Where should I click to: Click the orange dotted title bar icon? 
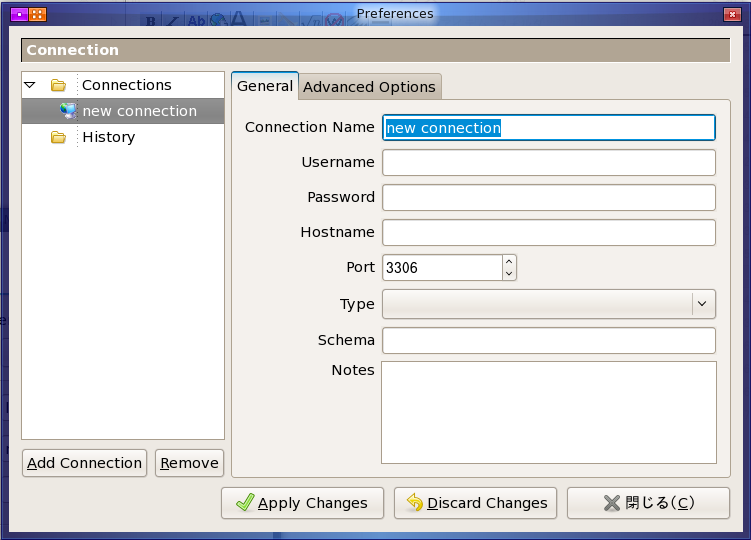36,14
